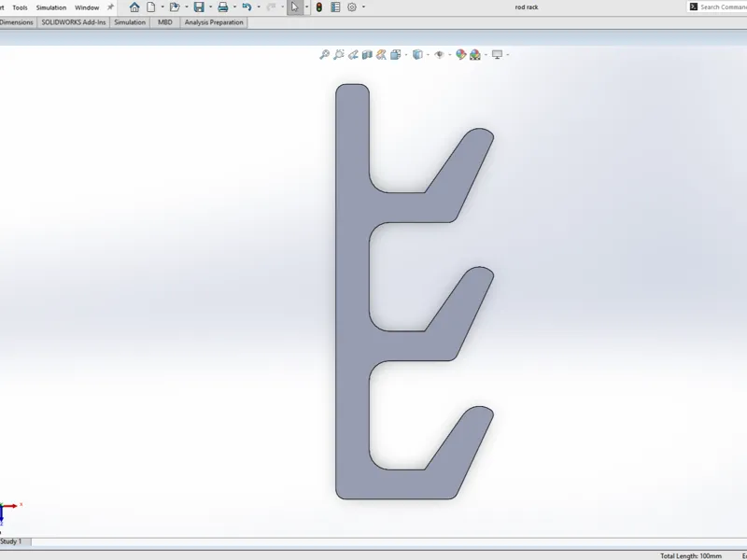This screenshot has height=560, width=747.
Task: Rebuild model with traffic light icon
Action: [319, 7]
